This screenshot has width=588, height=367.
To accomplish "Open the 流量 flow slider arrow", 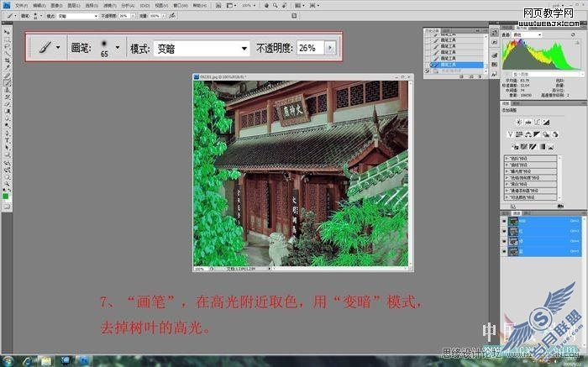I will 164,16.
